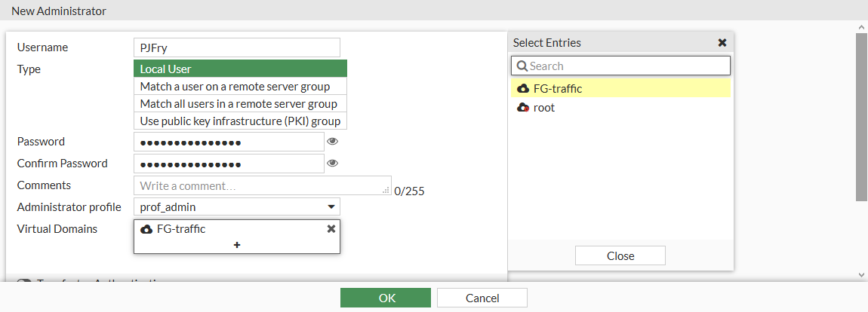Remove FG-traffic from Virtual Domains
The width and height of the screenshot is (868, 312).
[x=331, y=229]
